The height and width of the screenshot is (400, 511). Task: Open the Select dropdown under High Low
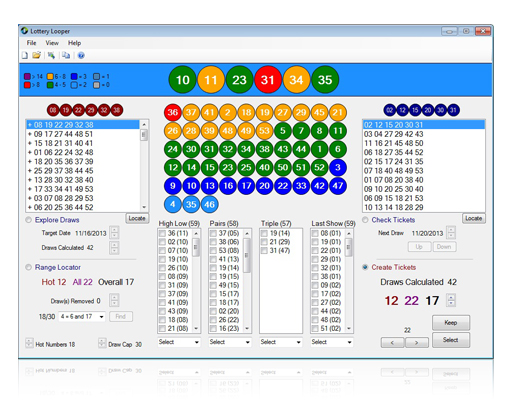[x=179, y=342]
